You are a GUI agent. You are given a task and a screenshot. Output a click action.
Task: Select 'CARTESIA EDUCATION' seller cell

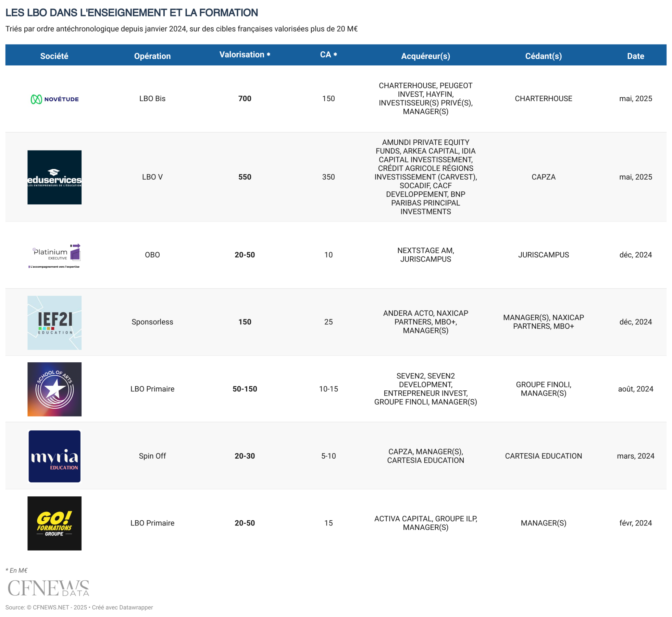point(543,456)
